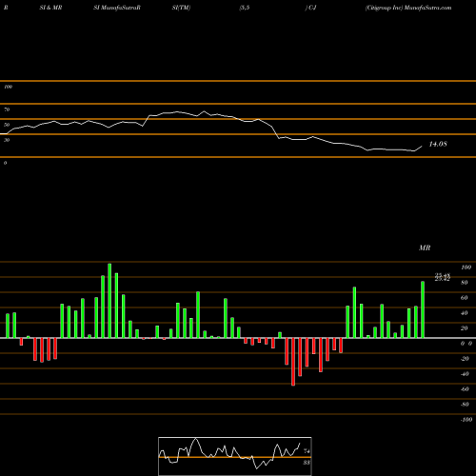The width and height of the screenshot is (476, 476).
Task: Click the "0 0" zero-line label on MR axis
Action: pyautogui.click(x=466, y=344)
